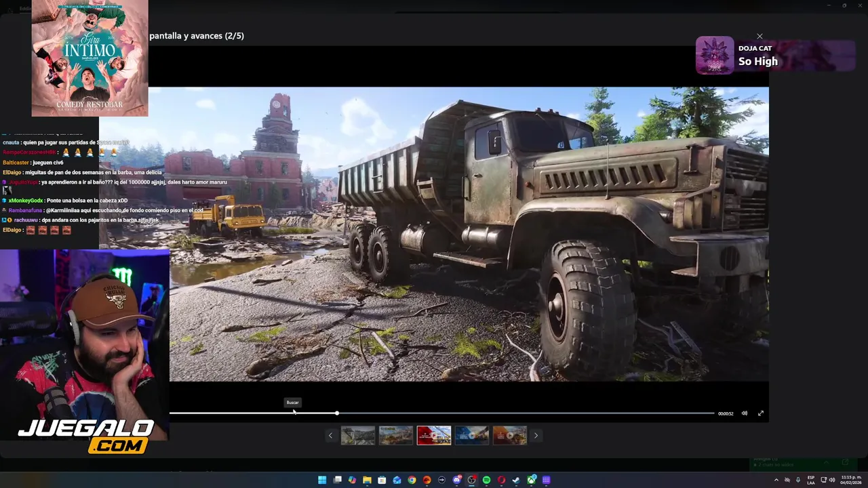
Task: Close the screenshot viewer with the X
Action: click(759, 36)
